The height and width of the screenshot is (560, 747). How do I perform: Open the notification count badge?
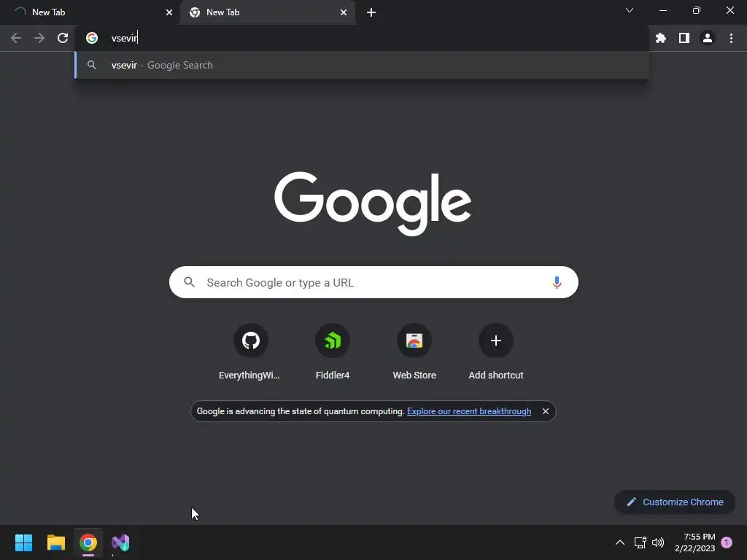coord(727,542)
